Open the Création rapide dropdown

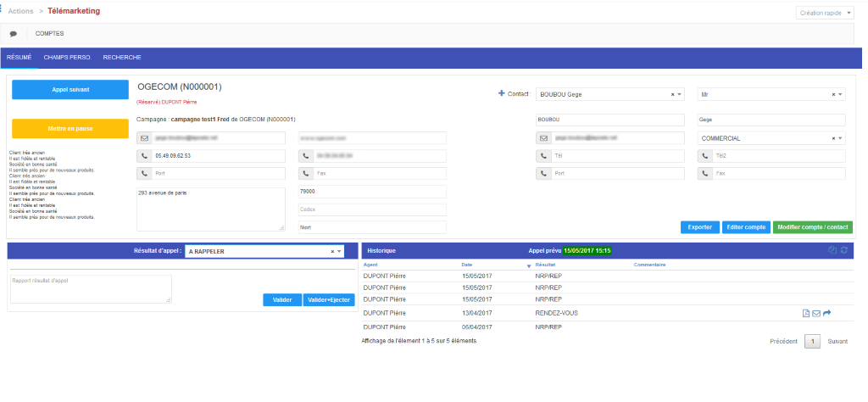coord(825,13)
